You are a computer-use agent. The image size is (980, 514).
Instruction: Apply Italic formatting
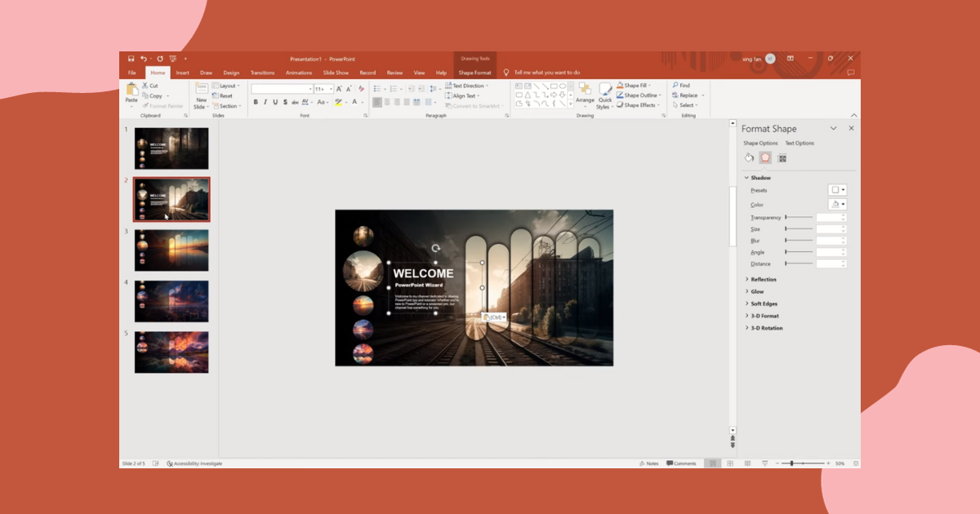tap(265, 102)
